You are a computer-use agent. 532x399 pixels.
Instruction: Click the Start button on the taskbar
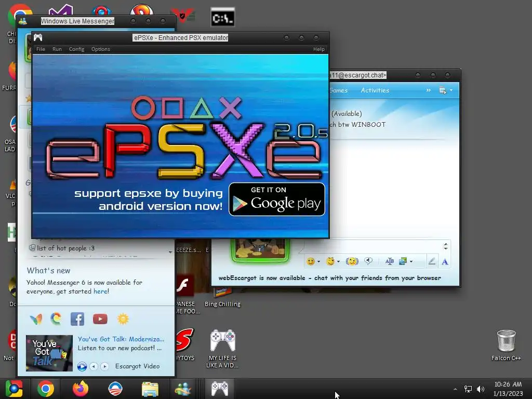pos(14,389)
